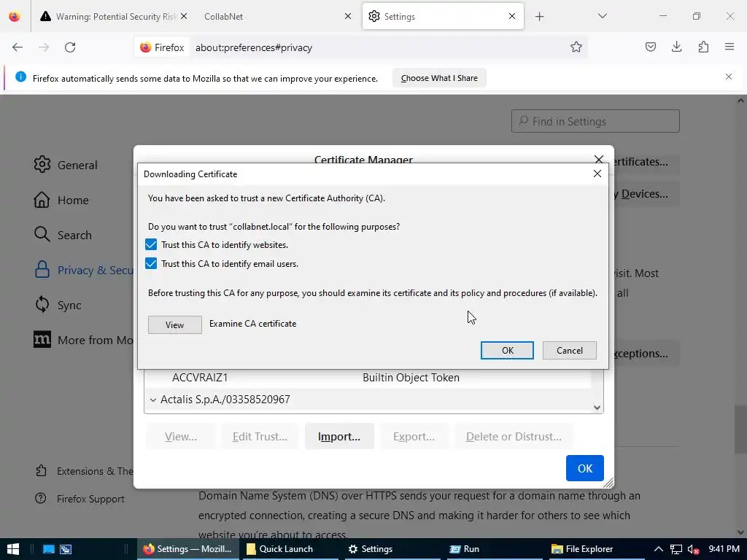Viewport: 747px width, 560px height.
Task: Open the Extensions puzzle icon
Action: (x=703, y=47)
